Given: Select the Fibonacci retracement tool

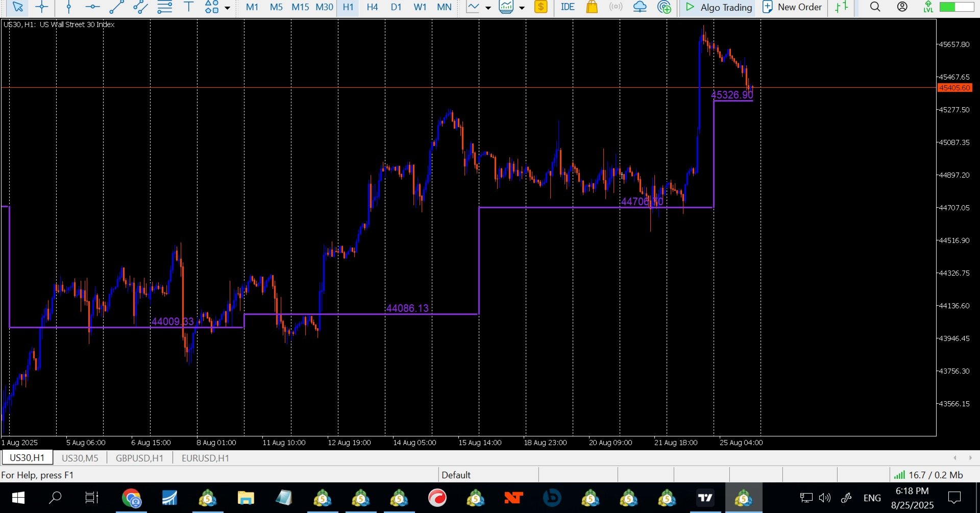Looking at the screenshot, I should point(164,7).
